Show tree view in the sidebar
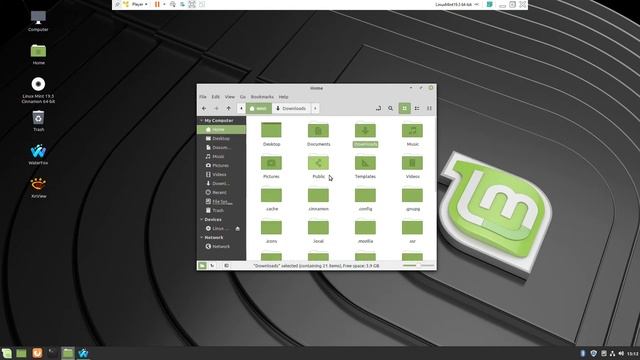640x360 pixels. [x=212, y=266]
